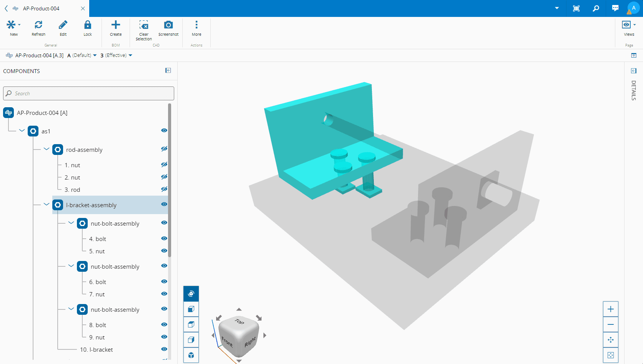Zoom in using the plus button

point(611,309)
